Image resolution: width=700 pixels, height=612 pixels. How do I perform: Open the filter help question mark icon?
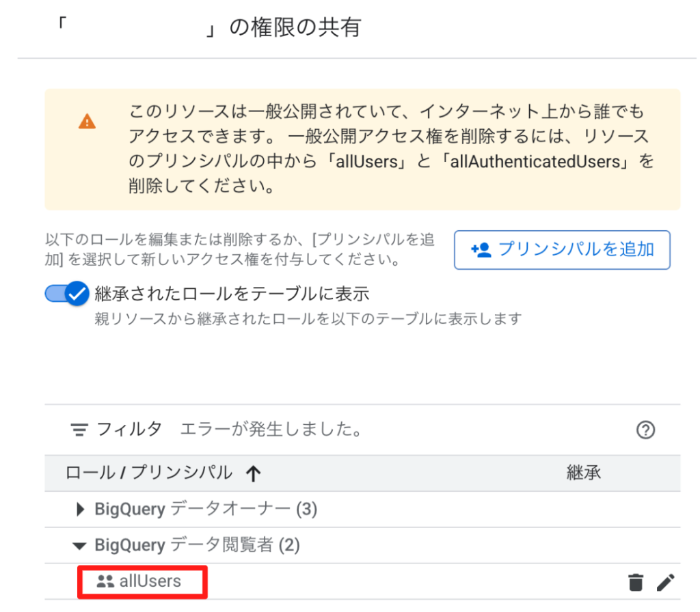pyautogui.click(x=645, y=430)
